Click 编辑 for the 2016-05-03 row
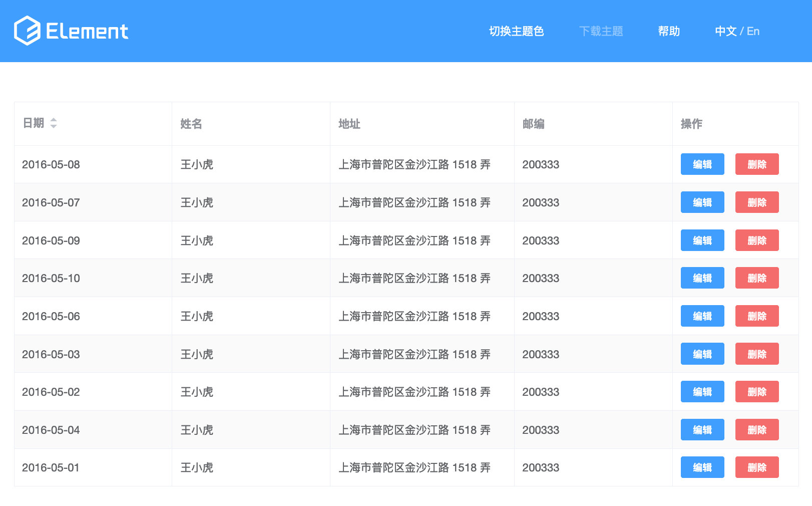 [702, 354]
